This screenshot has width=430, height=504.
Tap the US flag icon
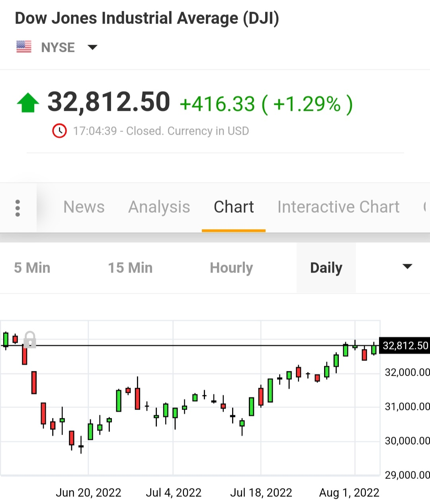(x=24, y=47)
